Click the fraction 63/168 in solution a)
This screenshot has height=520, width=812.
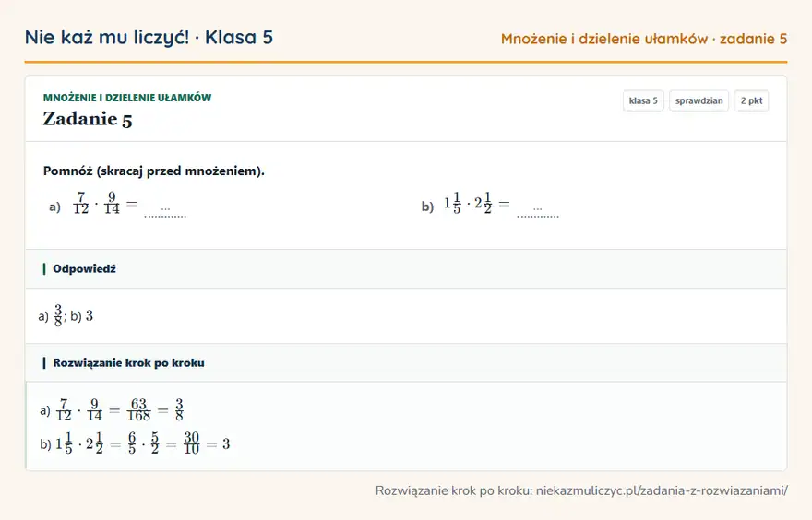pyautogui.click(x=138, y=409)
